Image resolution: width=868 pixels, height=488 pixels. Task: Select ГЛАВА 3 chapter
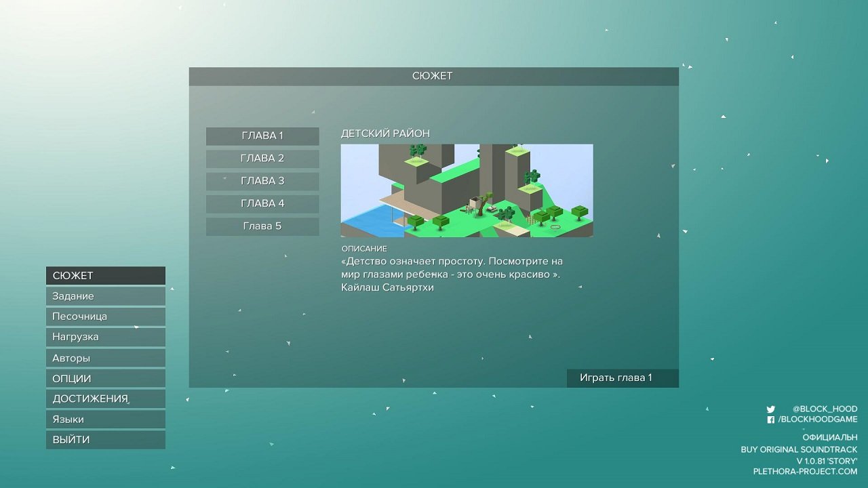[262, 180]
